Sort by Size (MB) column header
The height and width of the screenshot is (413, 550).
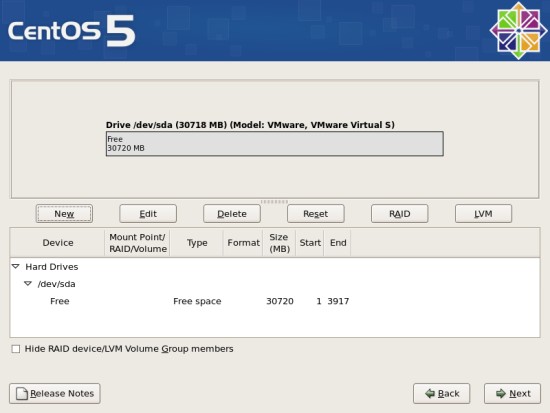point(279,243)
